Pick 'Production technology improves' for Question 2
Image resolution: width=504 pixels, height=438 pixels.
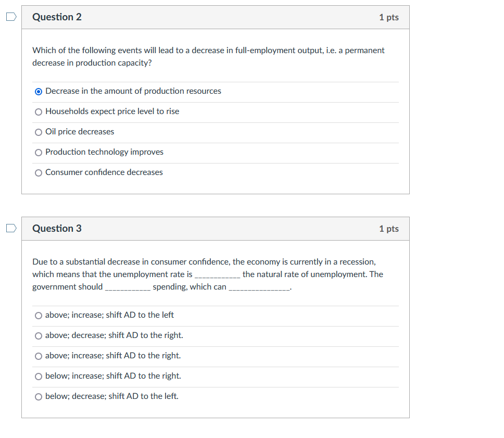39,152
